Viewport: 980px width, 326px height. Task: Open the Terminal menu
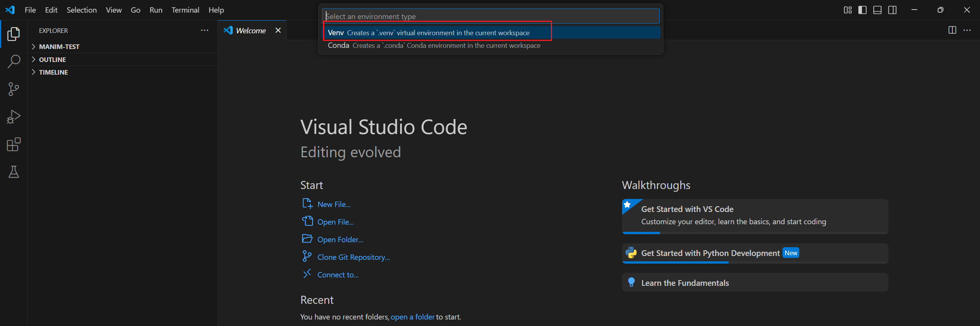(185, 10)
